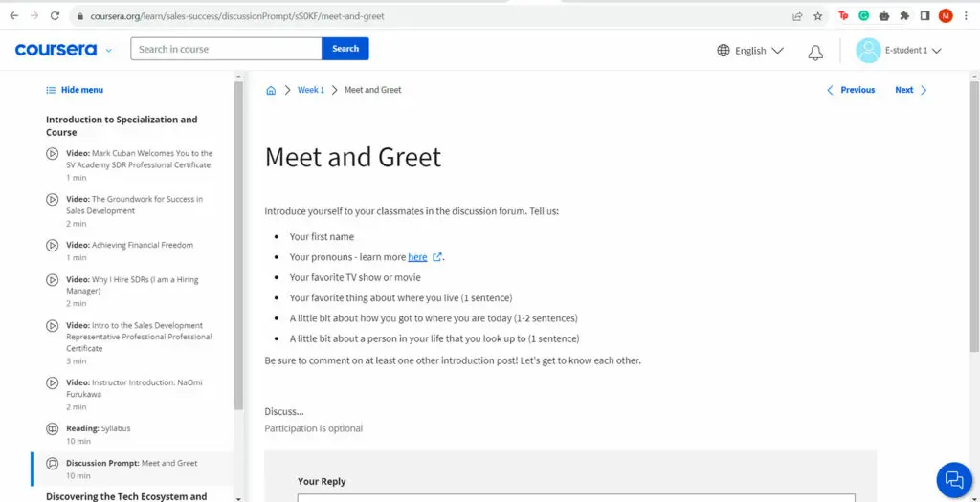Click the globe language icon
The height and width of the screenshot is (502, 980).
724,51
